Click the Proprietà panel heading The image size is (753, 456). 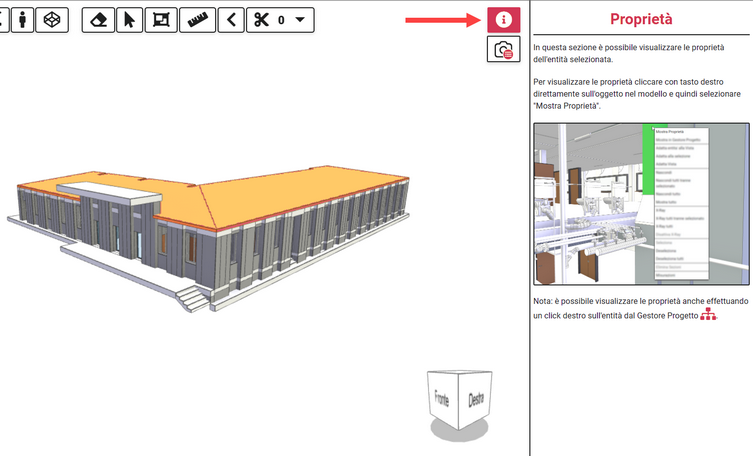coord(641,19)
